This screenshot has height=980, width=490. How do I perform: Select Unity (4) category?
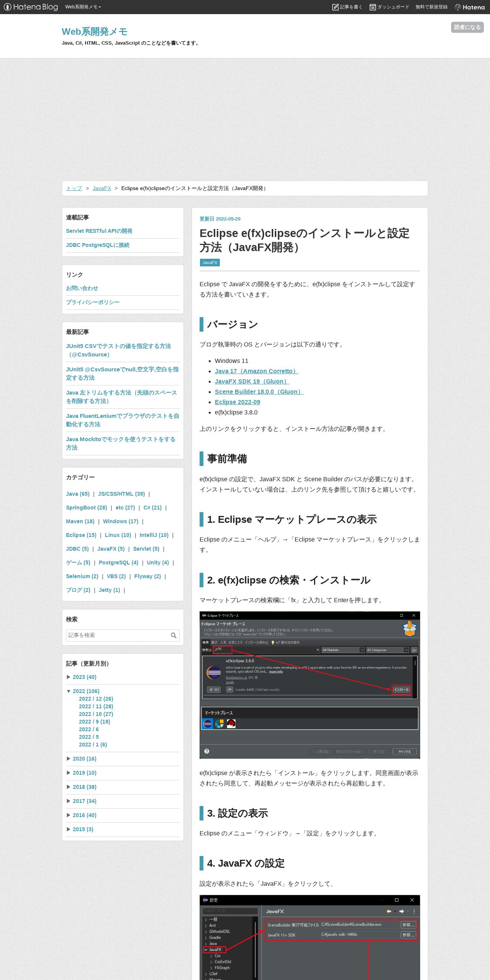pos(158,563)
